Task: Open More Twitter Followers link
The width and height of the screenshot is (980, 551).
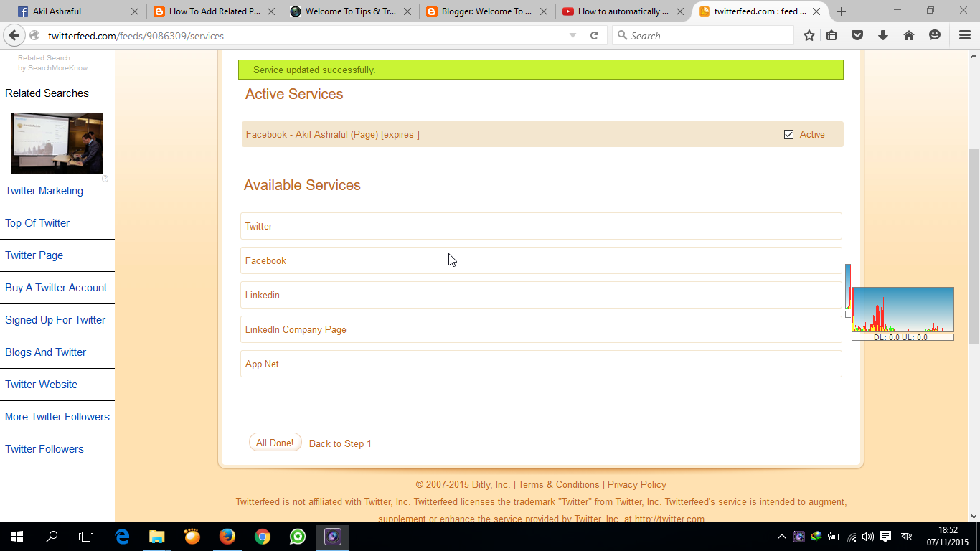Action: [57, 417]
